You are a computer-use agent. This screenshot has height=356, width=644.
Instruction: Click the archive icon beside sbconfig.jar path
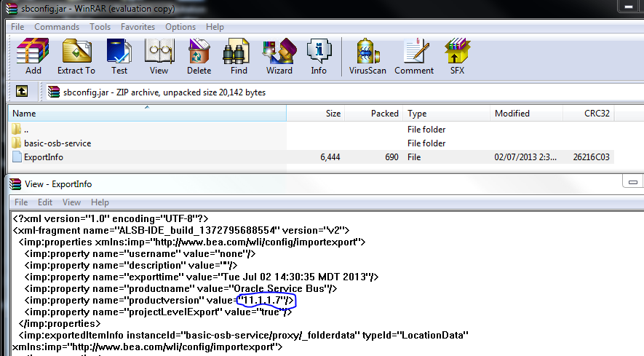tap(53, 92)
